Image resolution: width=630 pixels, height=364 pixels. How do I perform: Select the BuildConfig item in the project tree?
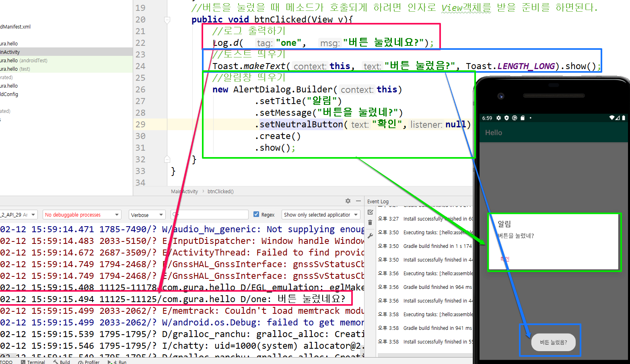(x=9, y=94)
